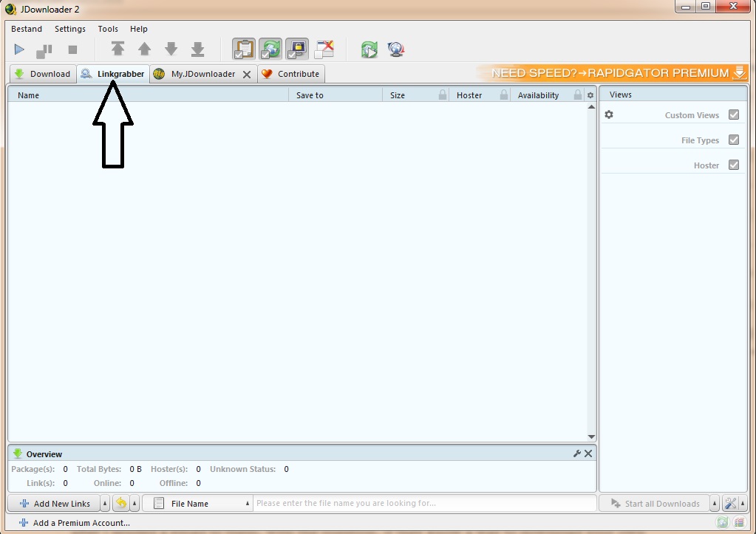756x534 pixels.
Task: Click the green update check icon
Action: coord(370,49)
